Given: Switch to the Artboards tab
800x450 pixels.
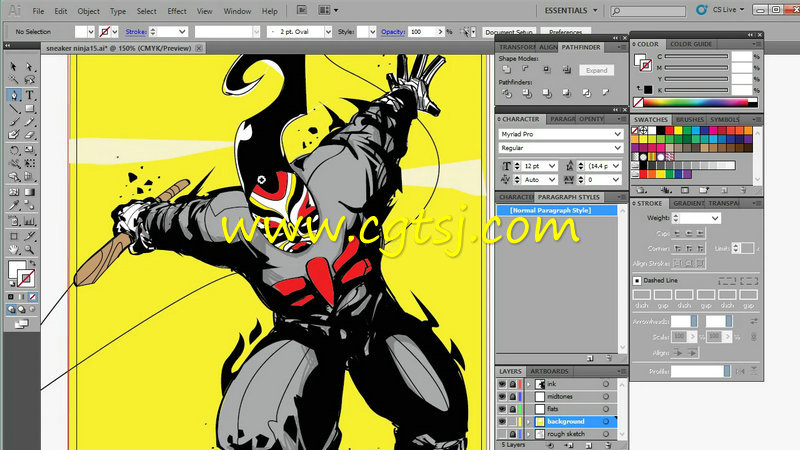Looking at the screenshot, I should tap(549, 371).
